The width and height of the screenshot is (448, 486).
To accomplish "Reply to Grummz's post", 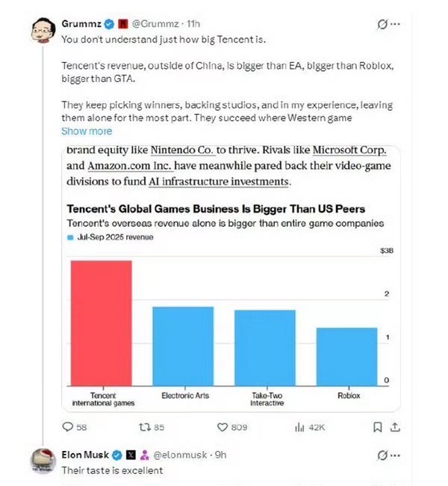I will coord(68,427).
